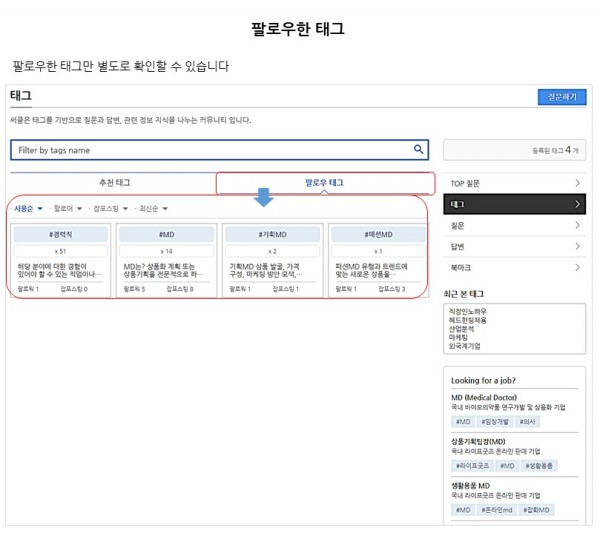Open 북마크 in the side menu
600x533 pixels.
pyautogui.click(x=514, y=267)
